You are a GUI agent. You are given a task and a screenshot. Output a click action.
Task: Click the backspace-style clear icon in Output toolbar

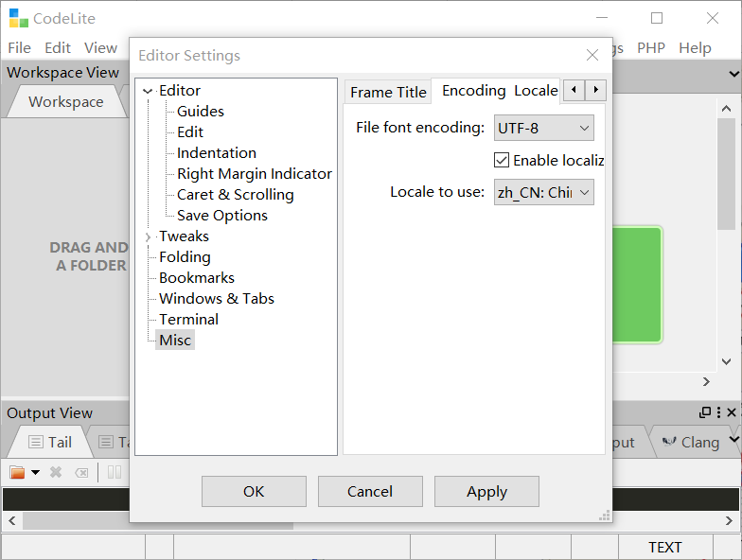tap(81, 473)
